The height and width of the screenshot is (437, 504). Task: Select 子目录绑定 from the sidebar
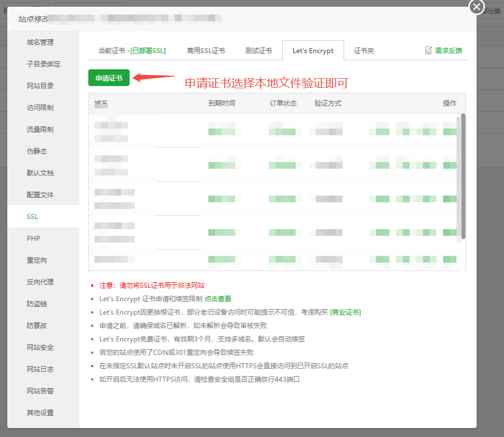(x=43, y=64)
